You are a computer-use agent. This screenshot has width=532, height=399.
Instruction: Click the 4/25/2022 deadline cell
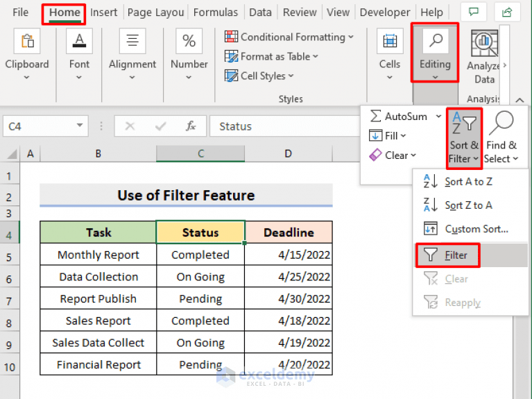pos(289,277)
